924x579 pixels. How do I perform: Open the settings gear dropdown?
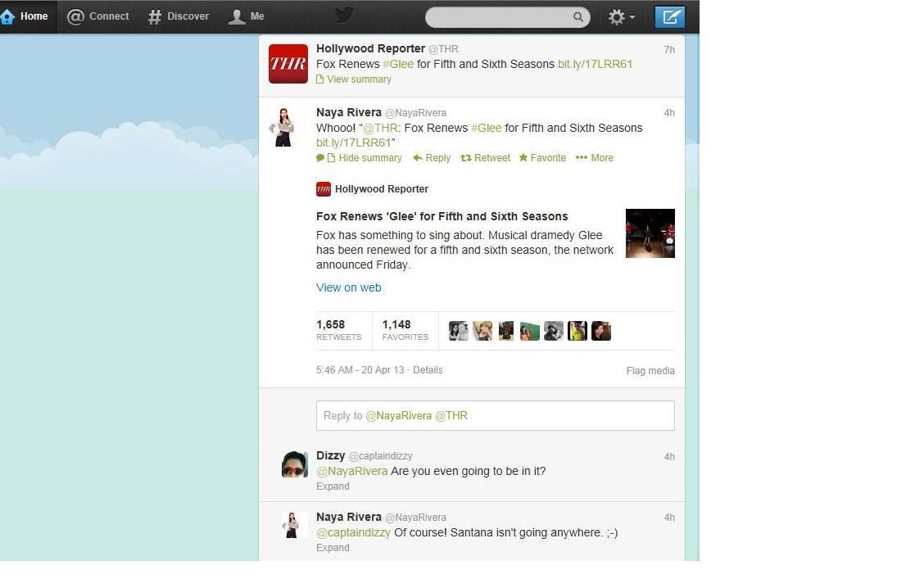tap(622, 17)
